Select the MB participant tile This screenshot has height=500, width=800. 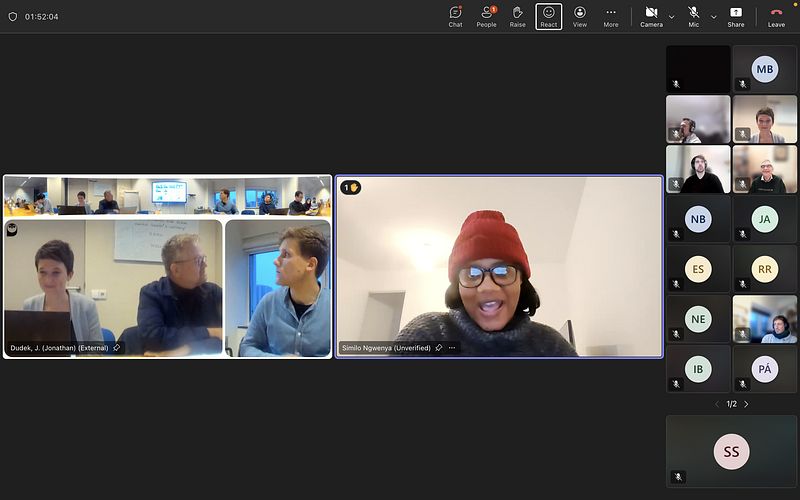point(765,69)
